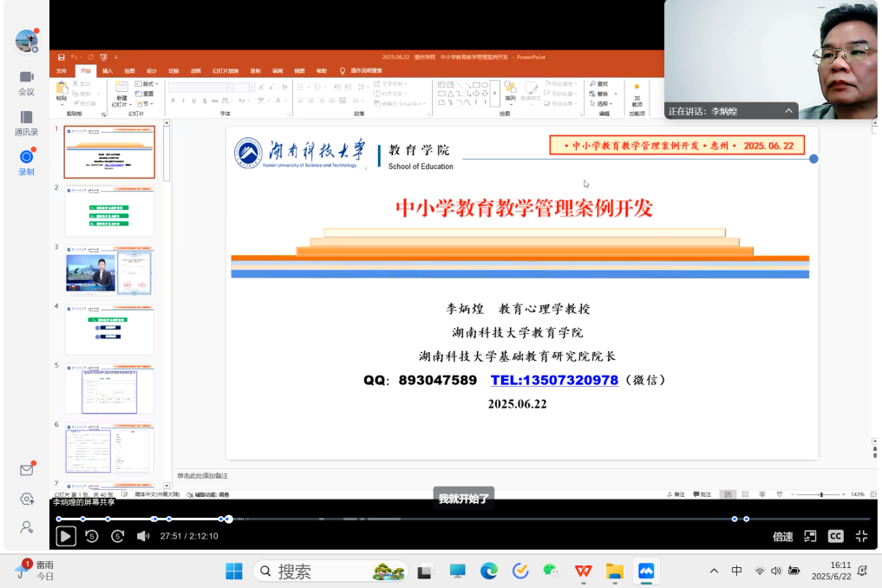
Task: Open the 倍速 playback speed menu
Action: click(782, 537)
